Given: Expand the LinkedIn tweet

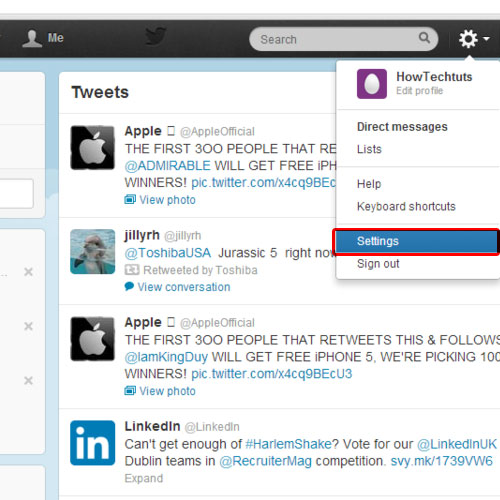Looking at the screenshot, I should click(x=144, y=478).
